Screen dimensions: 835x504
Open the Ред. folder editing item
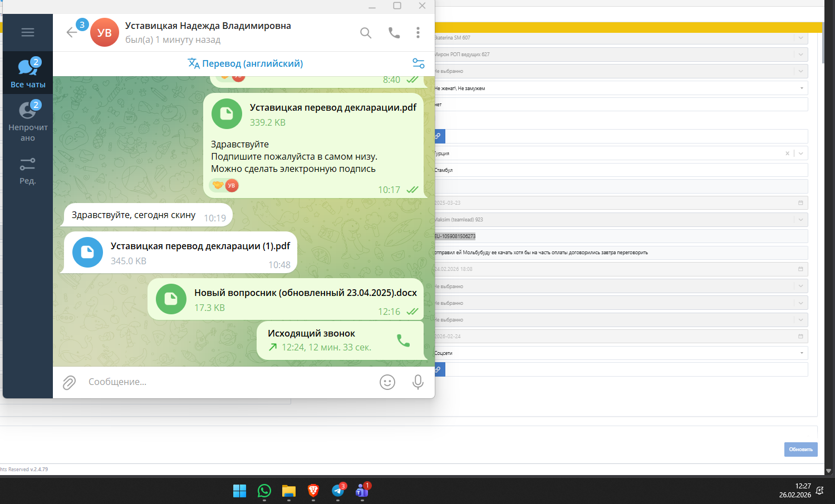click(x=28, y=171)
